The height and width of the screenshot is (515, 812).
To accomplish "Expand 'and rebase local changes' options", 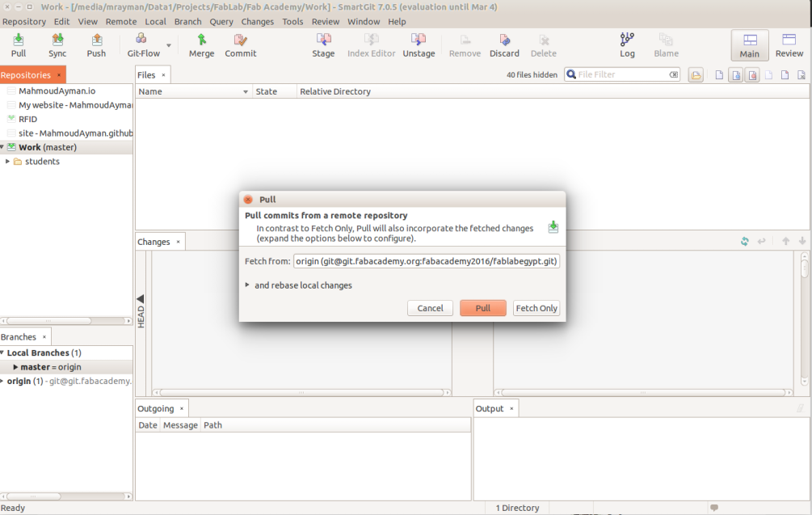I will [x=247, y=285].
